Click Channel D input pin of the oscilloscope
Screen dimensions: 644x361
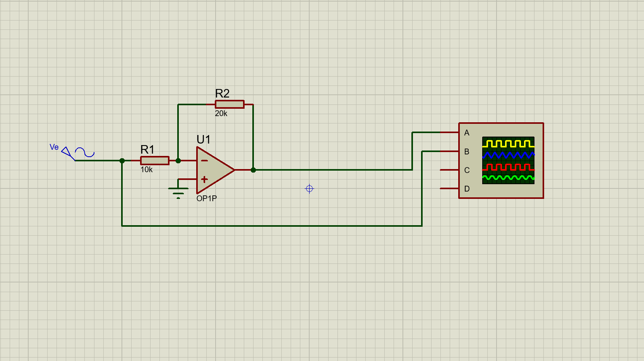(449, 188)
